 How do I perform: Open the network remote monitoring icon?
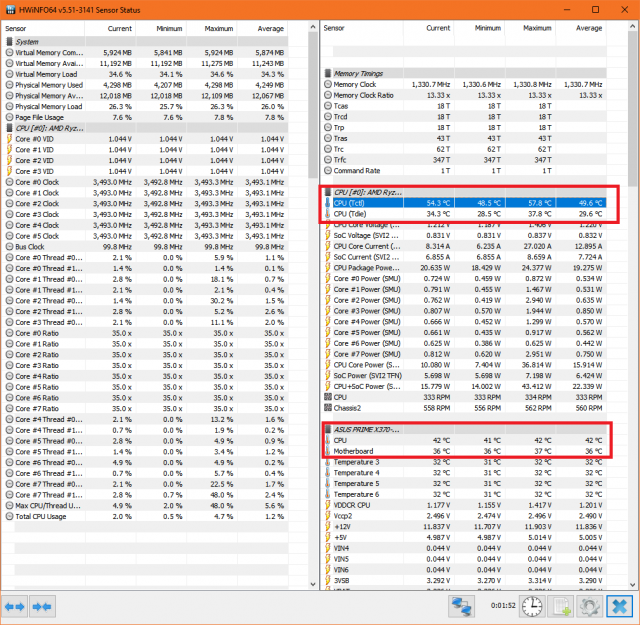[461, 607]
